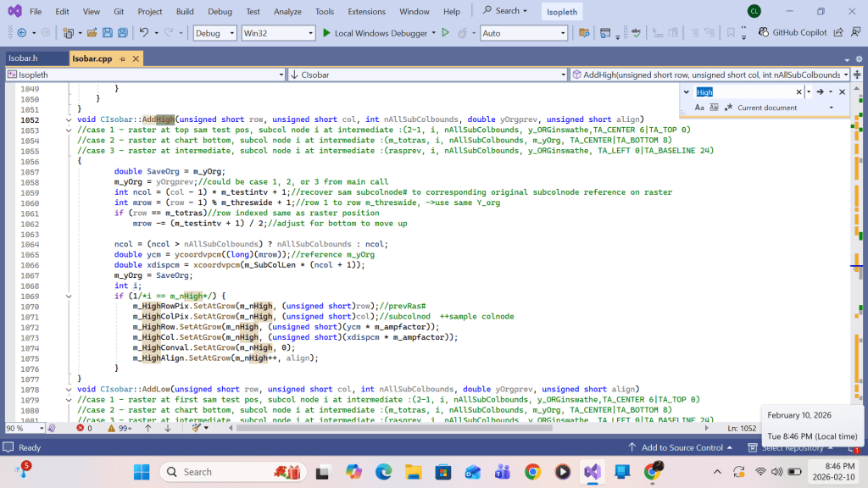Viewport: 868px width, 488px height.
Task: Expand the Current document scope dropdown
Action: tap(831, 108)
